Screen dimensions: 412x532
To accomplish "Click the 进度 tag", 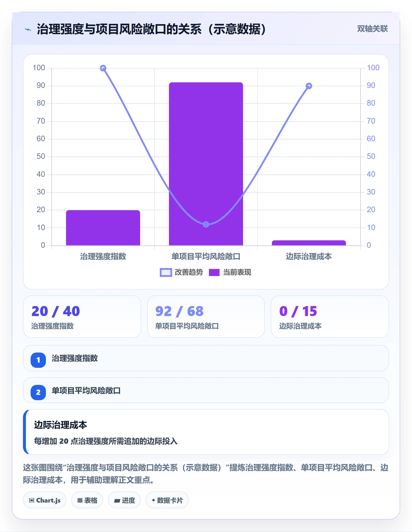I will [124, 500].
